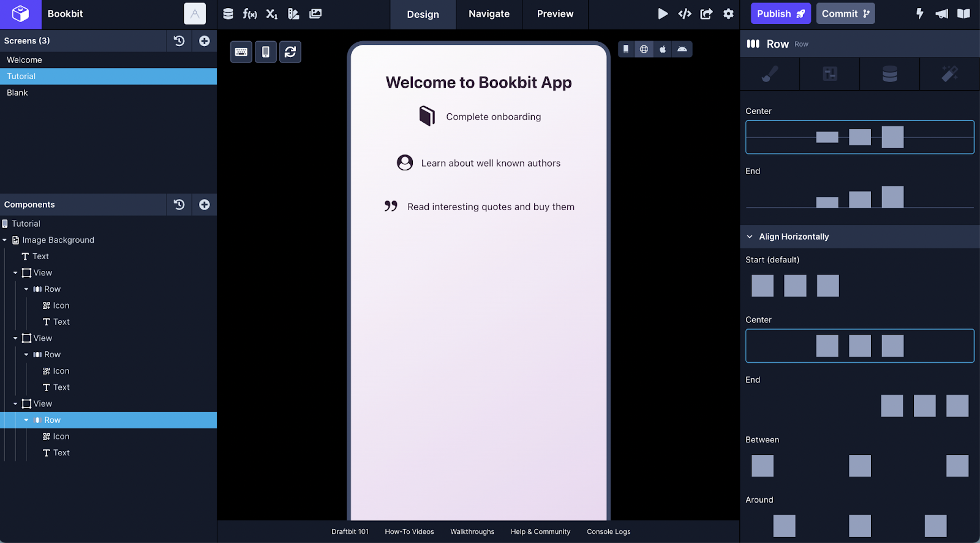Select the web globe platform preview
This screenshot has width=980, height=543.
(644, 49)
